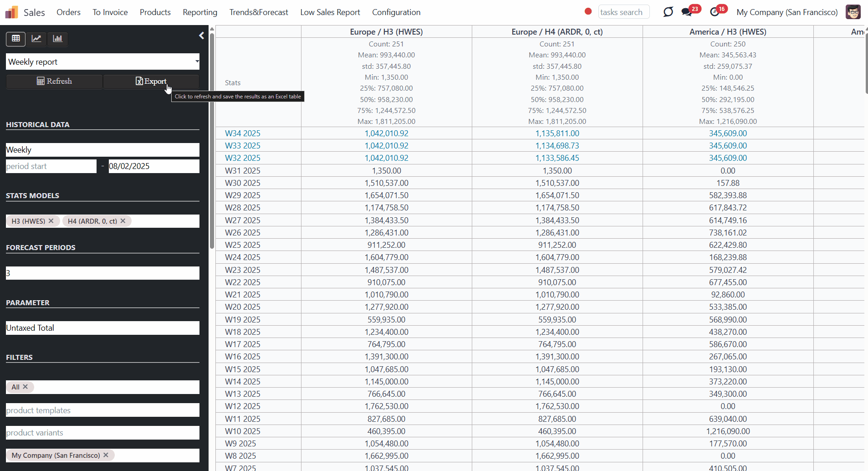Click the period start date field
This screenshot has width=868, height=471.
pyautogui.click(x=51, y=166)
